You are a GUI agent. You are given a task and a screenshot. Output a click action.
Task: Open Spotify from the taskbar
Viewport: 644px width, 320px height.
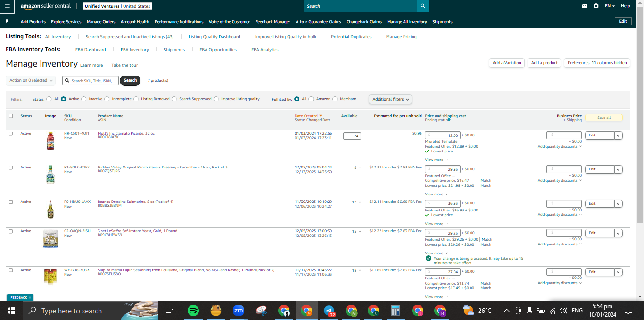193,311
